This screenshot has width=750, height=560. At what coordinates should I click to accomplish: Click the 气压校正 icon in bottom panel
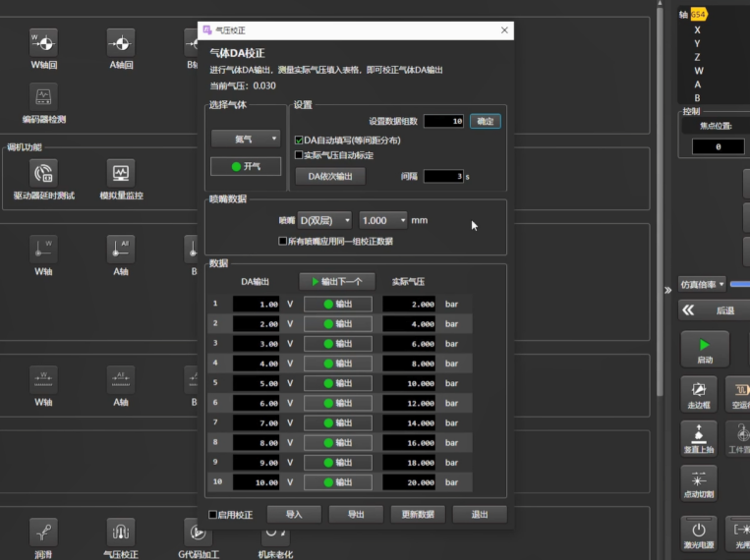point(121,532)
